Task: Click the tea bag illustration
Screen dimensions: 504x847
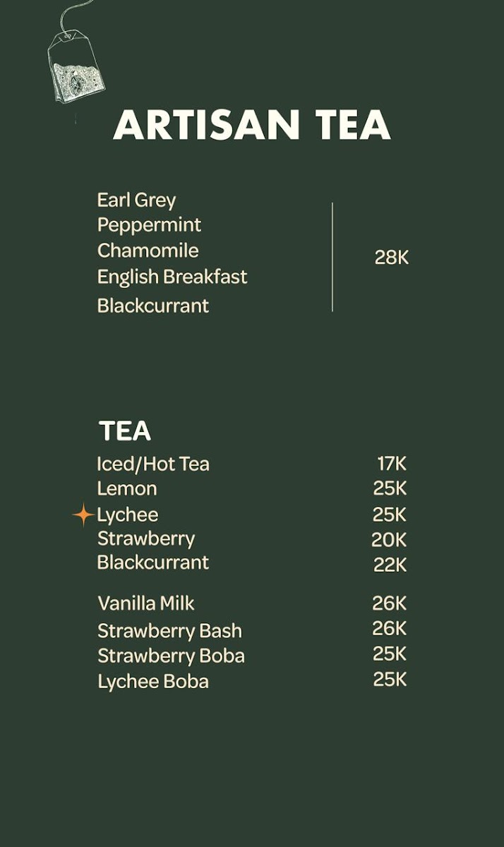Action: [76, 68]
